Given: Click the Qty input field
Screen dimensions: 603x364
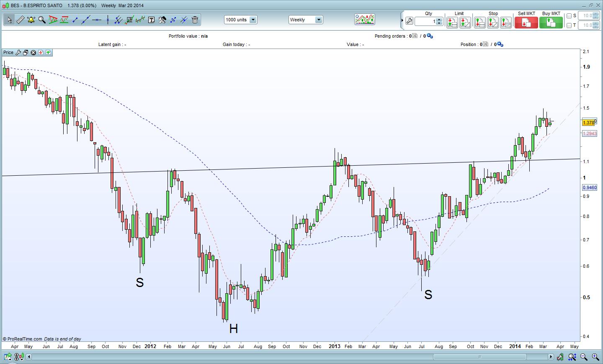Looking at the screenshot, I should [x=425, y=21].
